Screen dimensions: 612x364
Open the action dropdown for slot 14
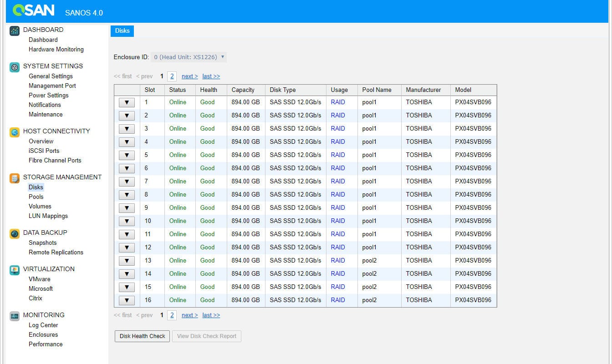(127, 274)
